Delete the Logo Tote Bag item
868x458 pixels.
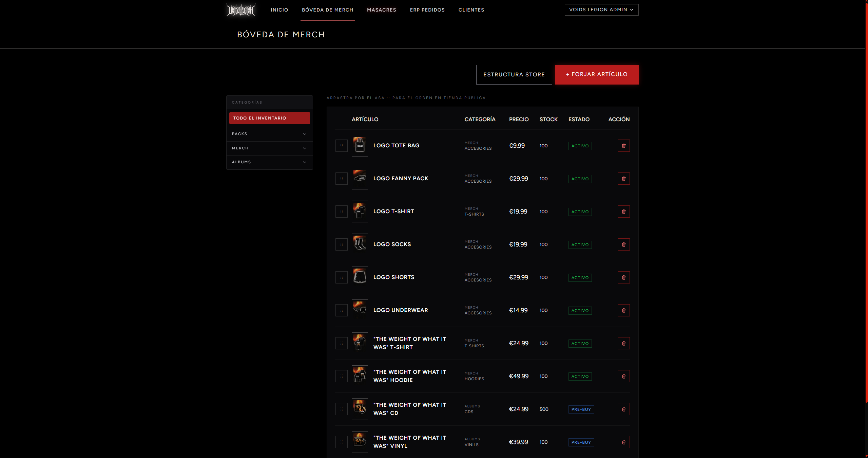point(623,146)
